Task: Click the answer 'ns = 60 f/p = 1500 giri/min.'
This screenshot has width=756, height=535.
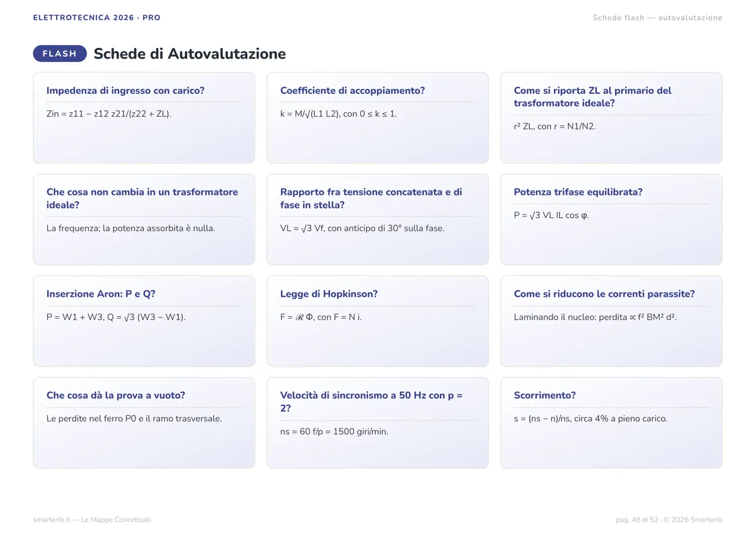Action: 335,432
